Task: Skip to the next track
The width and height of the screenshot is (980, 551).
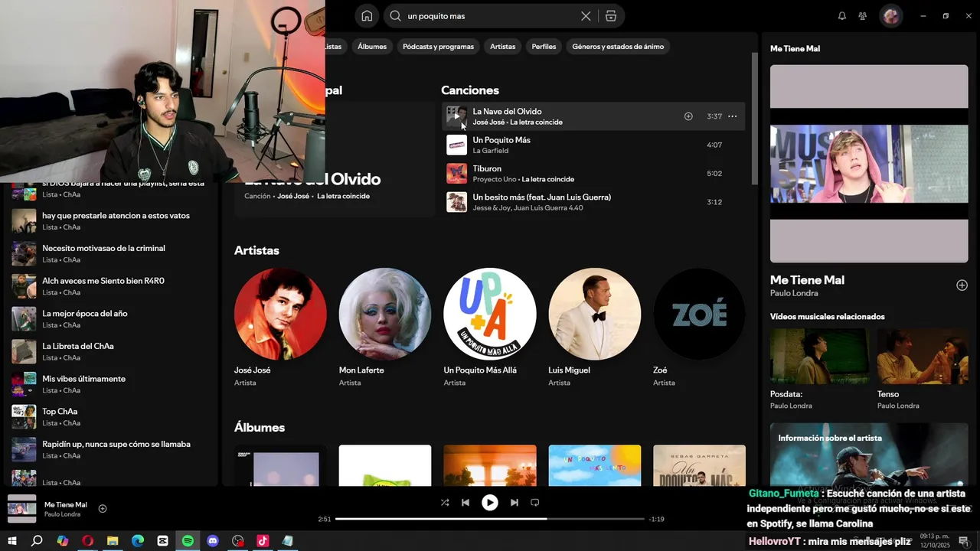Action: 514,503
